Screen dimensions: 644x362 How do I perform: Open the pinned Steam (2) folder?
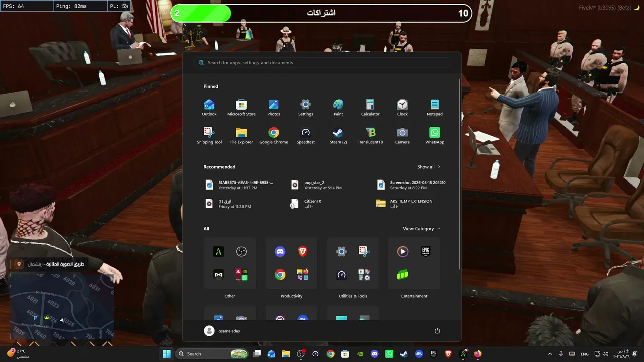[x=338, y=136]
